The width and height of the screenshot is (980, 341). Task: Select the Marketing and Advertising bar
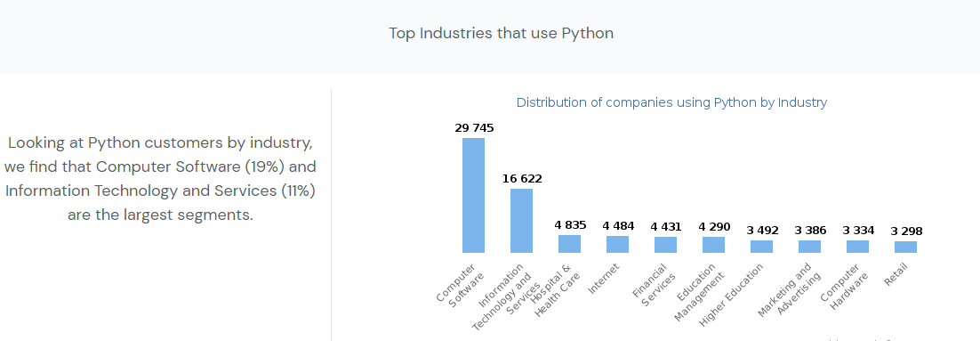(809, 247)
